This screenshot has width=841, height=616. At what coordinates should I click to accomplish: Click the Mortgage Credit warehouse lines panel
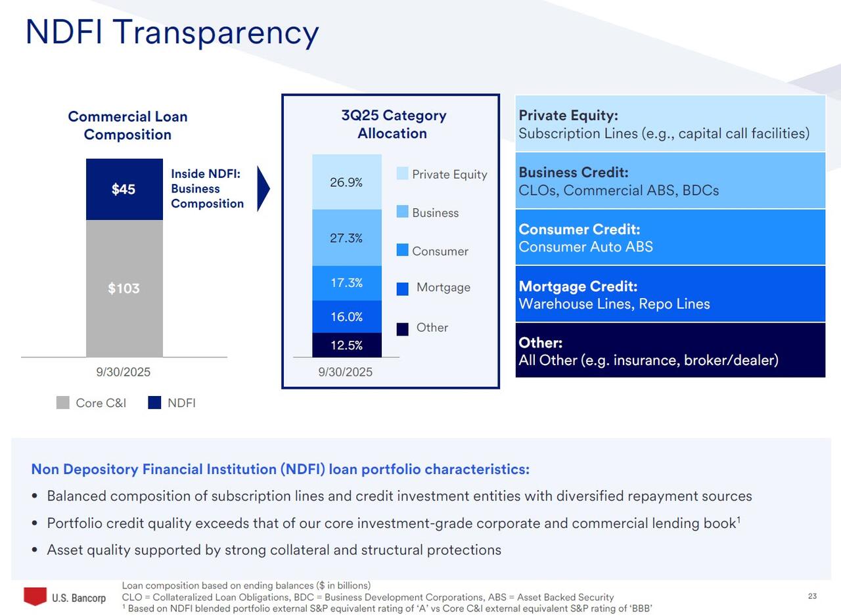tap(670, 294)
